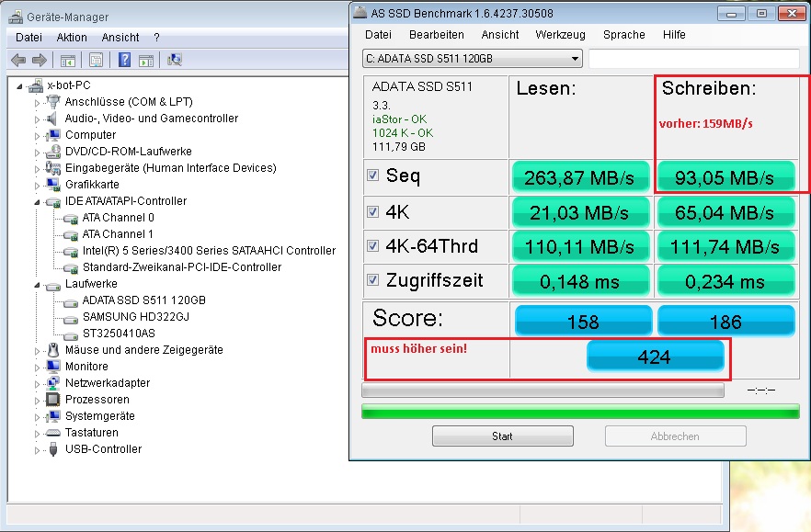Open the Hilfe menu

(x=674, y=35)
